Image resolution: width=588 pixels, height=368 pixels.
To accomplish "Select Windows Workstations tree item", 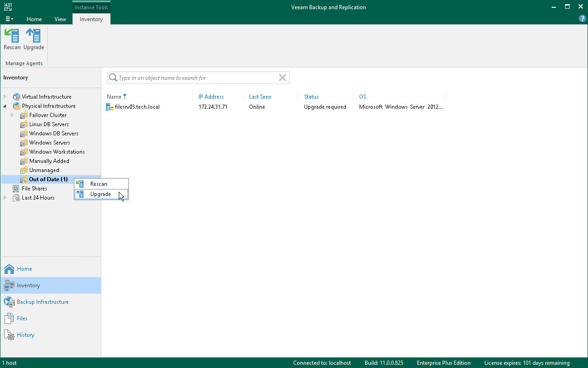I will click(x=57, y=152).
